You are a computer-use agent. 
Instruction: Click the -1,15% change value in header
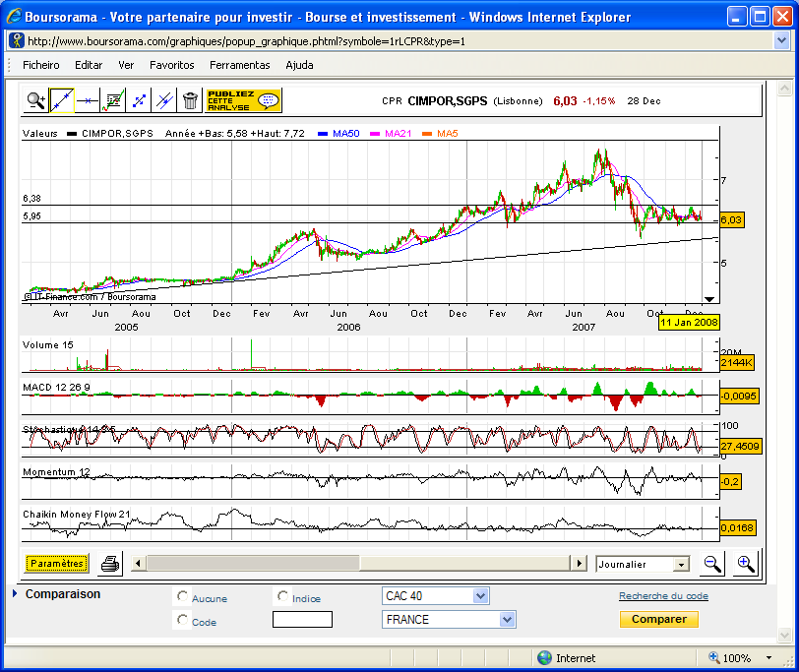click(598, 101)
